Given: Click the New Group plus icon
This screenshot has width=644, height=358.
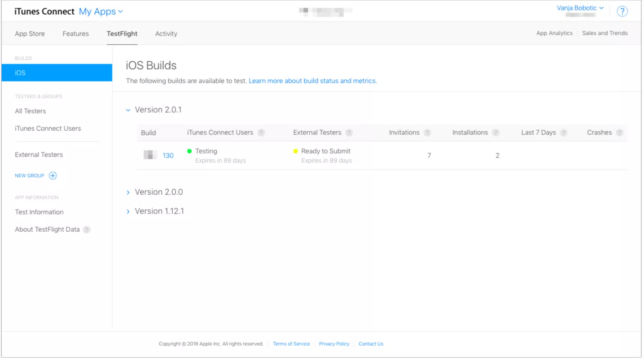Looking at the screenshot, I should [x=53, y=176].
